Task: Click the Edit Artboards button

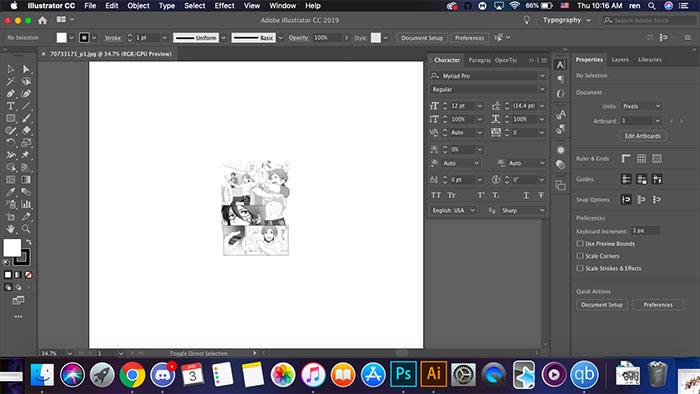Action: (642, 136)
